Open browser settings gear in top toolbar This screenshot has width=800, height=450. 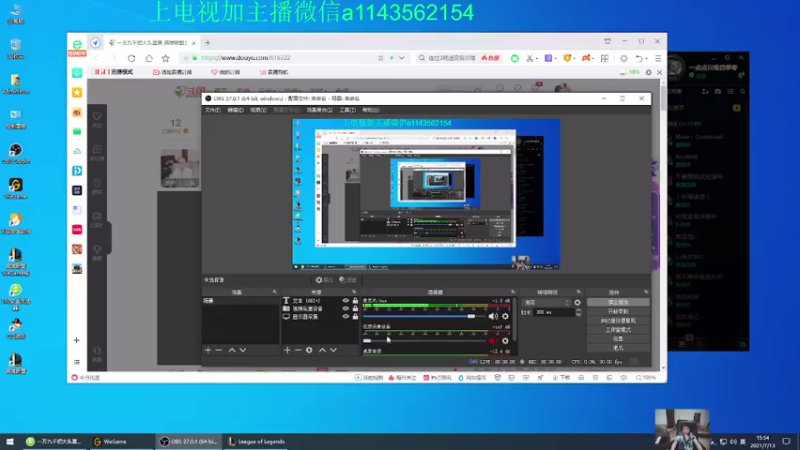[623, 58]
